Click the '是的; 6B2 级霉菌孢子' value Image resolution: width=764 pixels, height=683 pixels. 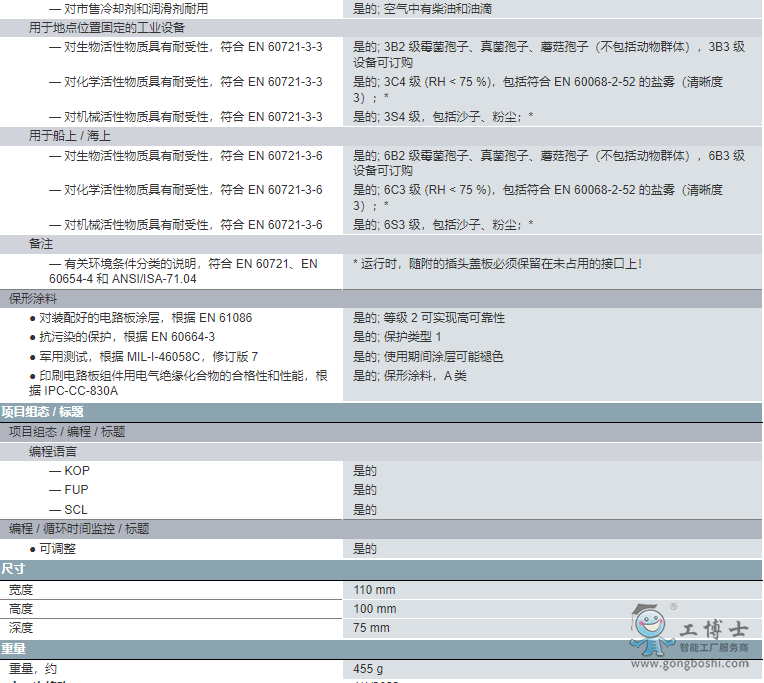549,163
